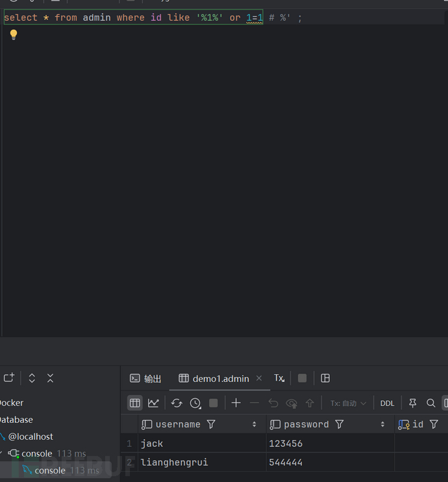Filter the username column

pos(211,424)
